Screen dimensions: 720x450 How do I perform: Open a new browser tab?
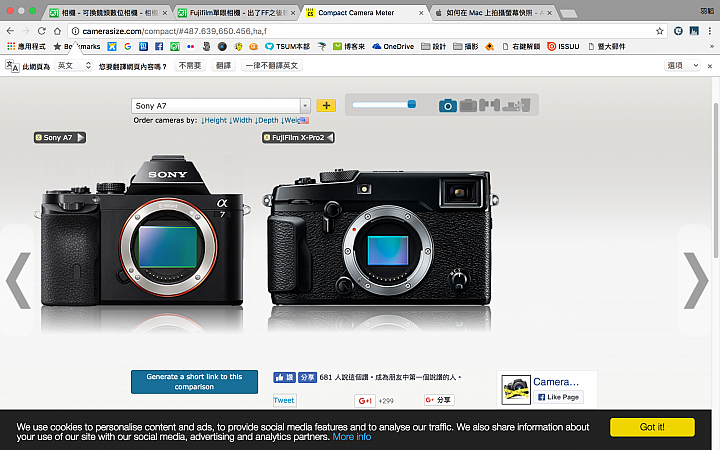pyautogui.click(x=568, y=14)
